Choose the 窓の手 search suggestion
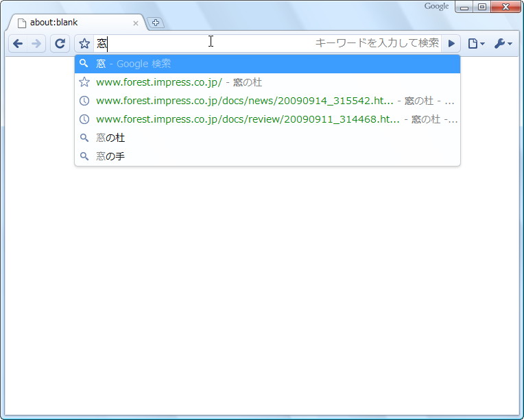Image resolution: width=524 pixels, height=420 pixels. tap(267, 156)
